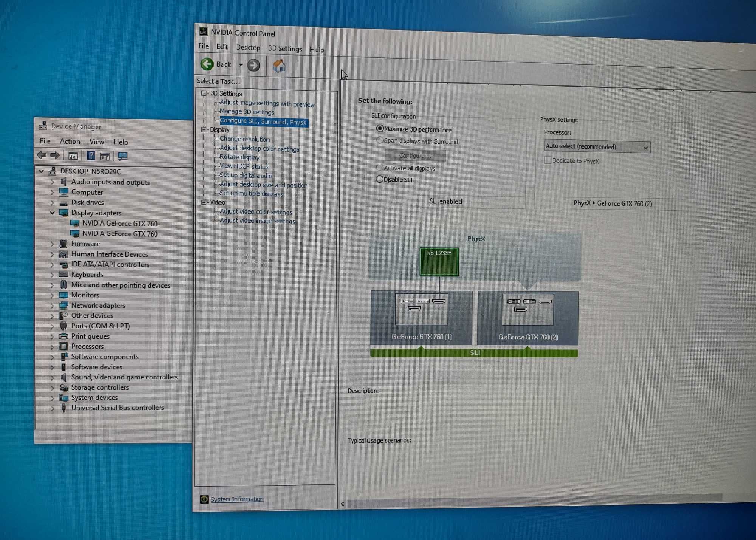Select the first NVIDIA GeForce GTX 760 adapter
The image size is (756, 540).
click(120, 223)
